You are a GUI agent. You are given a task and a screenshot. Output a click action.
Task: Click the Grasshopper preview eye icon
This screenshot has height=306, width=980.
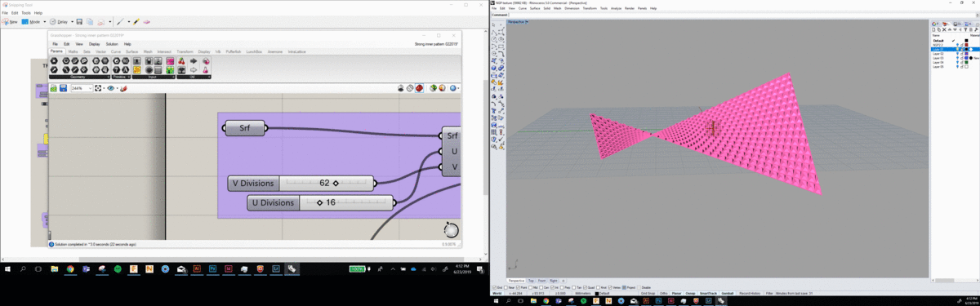(110, 88)
